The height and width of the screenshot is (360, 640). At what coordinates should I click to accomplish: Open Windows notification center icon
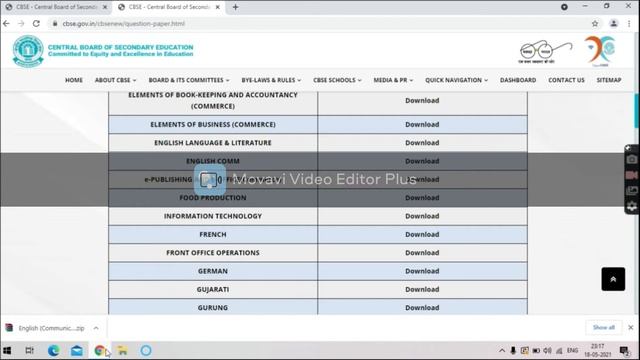coord(624,351)
